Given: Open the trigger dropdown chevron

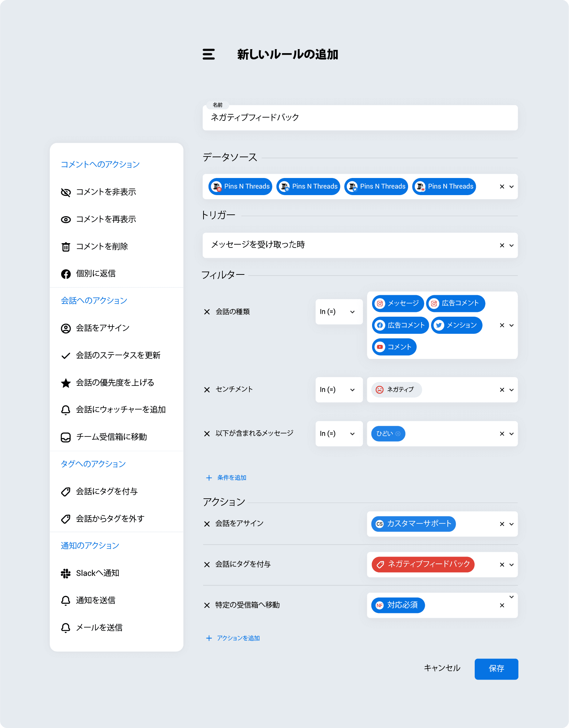Looking at the screenshot, I should click(x=511, y=246).
